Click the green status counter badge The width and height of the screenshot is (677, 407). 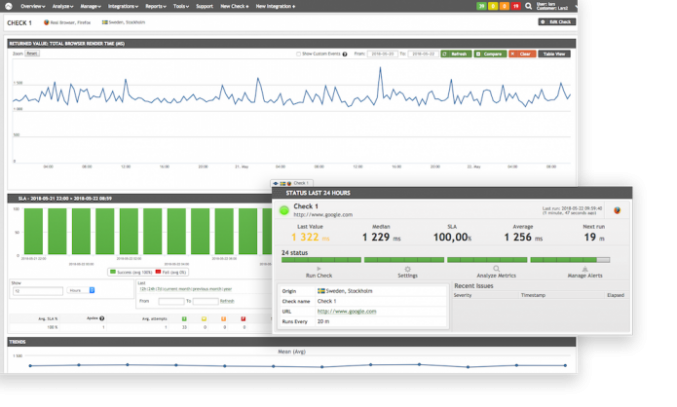(482, 6)
